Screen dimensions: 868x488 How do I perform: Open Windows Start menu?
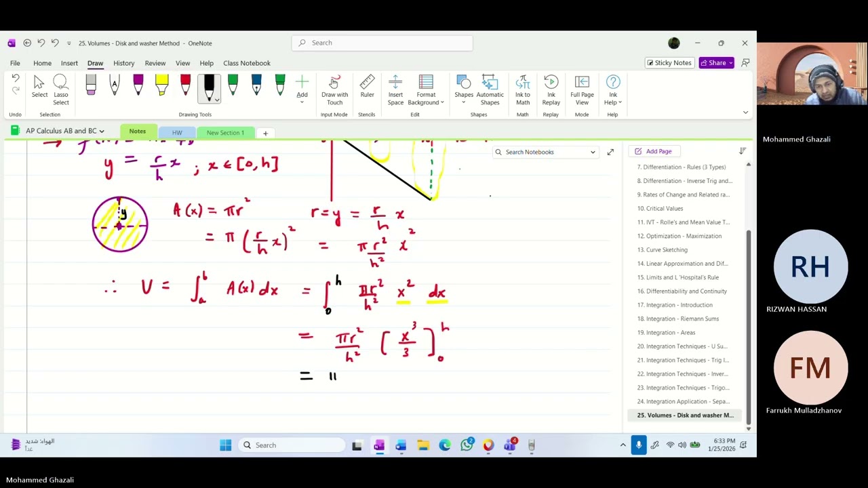click(x=226, y=445)
